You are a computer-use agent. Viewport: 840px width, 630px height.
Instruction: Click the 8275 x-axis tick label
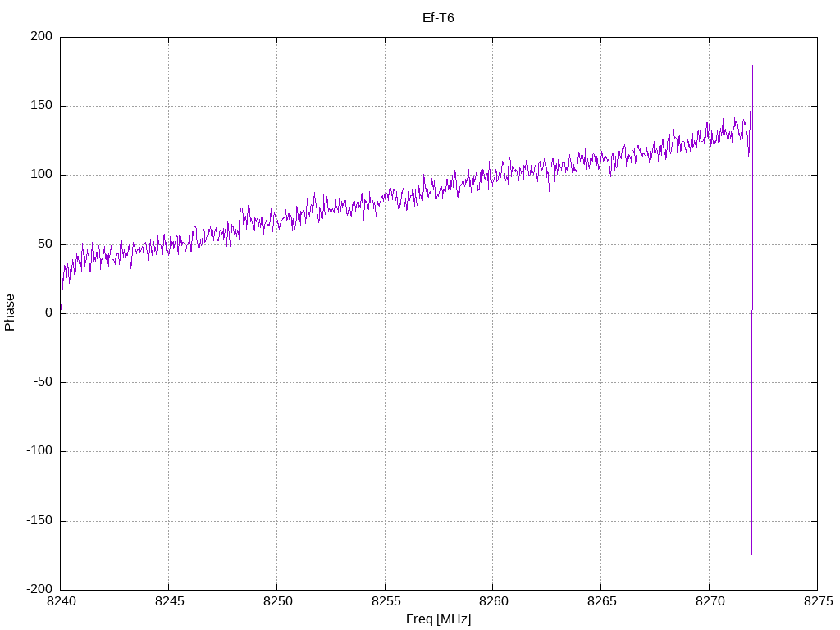[x=817, y=603]
